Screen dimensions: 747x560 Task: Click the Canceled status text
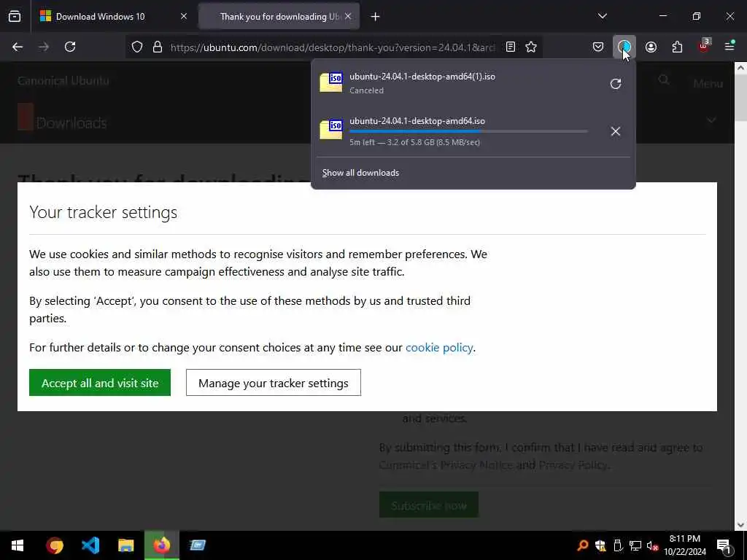click(366, 90)
